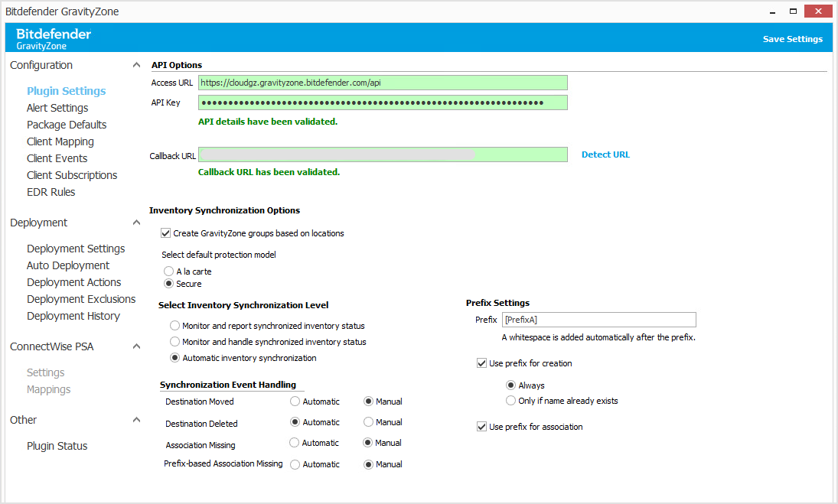The image size is (838, 504).
Task: Collapse the Configuration section
Action: [136, 64]
